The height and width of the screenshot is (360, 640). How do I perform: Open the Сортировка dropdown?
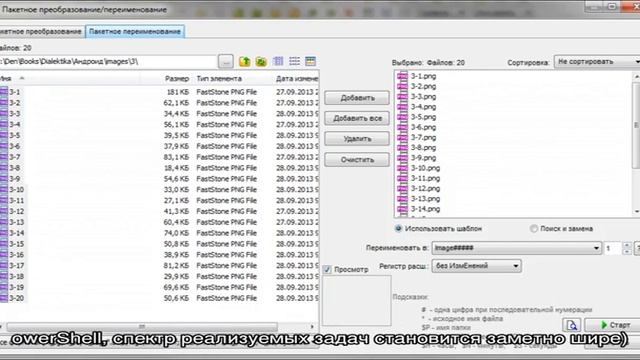tap(597, 62)
